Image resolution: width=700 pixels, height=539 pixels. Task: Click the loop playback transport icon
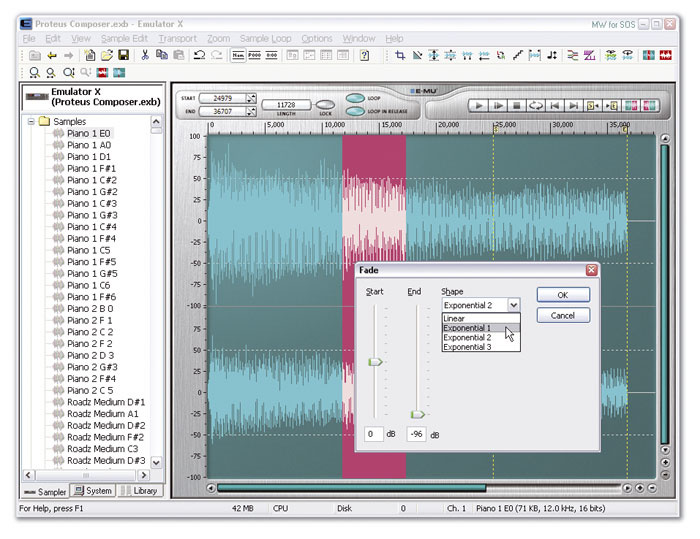pos(535,105)
